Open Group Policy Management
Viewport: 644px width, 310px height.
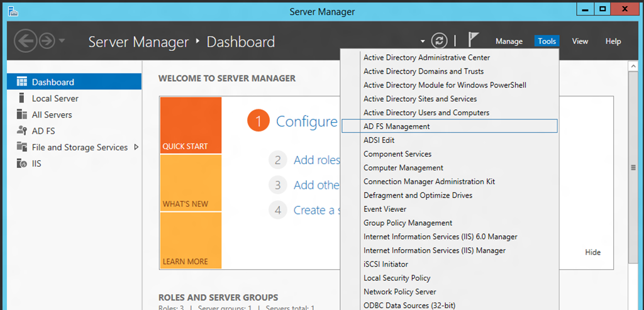(450, 223)
